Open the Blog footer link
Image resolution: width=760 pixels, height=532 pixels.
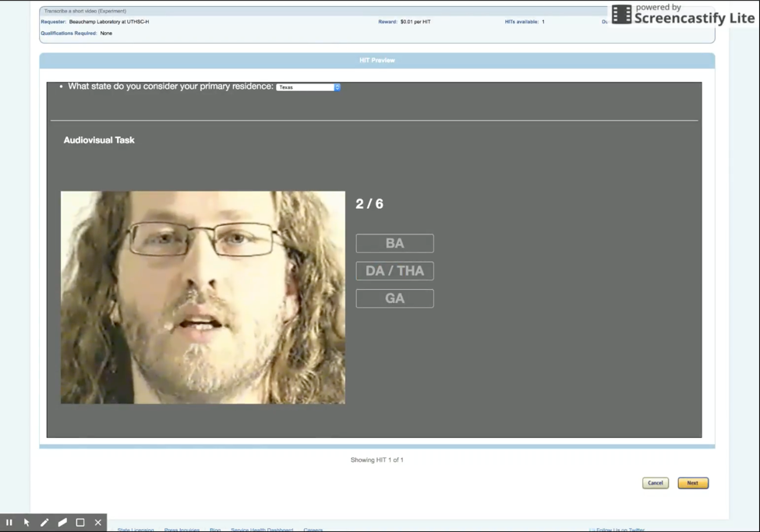(215, 530)
